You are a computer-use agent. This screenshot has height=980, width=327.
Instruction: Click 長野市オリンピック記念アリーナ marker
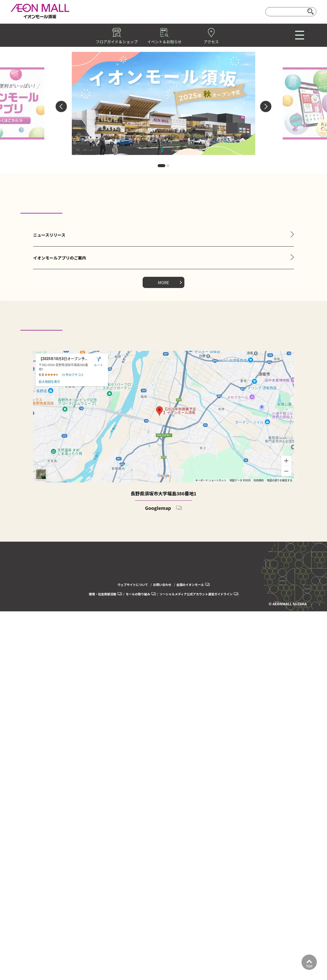[x=65, y=409]
